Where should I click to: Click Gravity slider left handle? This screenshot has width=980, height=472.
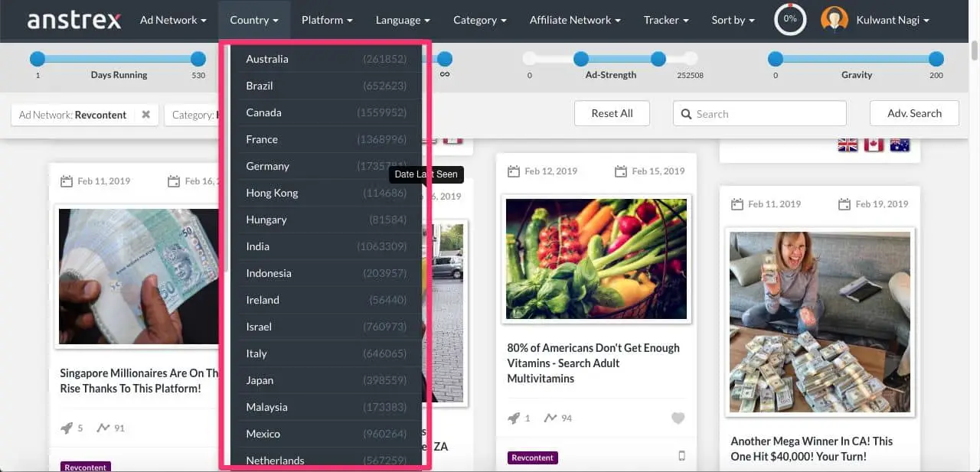[776, 59]
